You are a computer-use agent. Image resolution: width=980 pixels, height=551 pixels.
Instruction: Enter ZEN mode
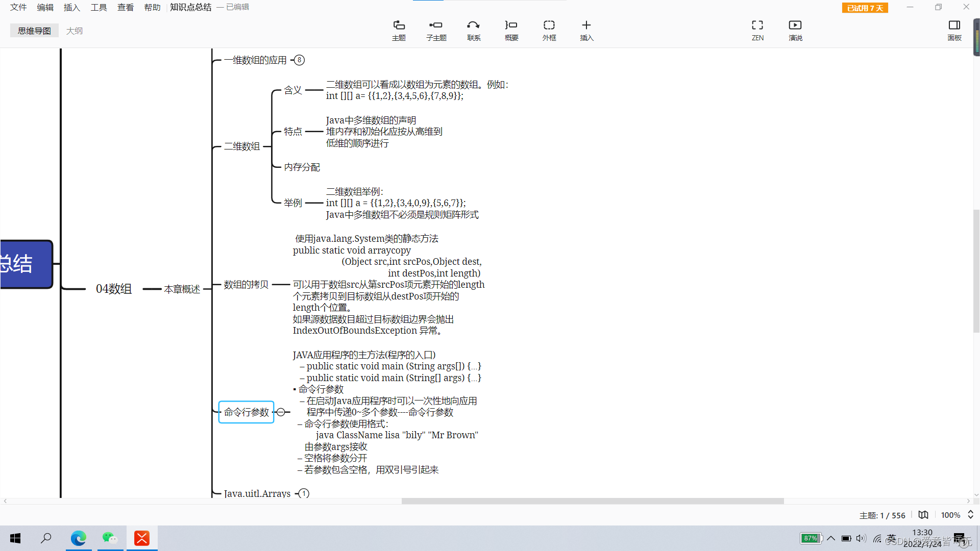click(x=757, y=31)
